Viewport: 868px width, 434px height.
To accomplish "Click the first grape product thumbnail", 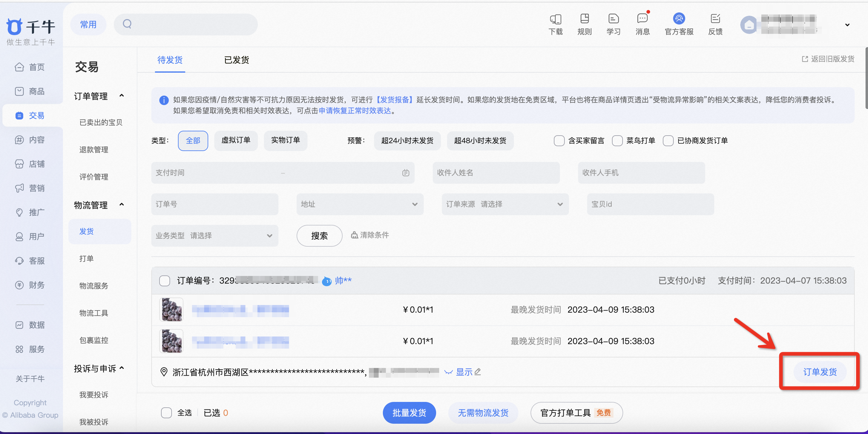I will click(171, 310).
